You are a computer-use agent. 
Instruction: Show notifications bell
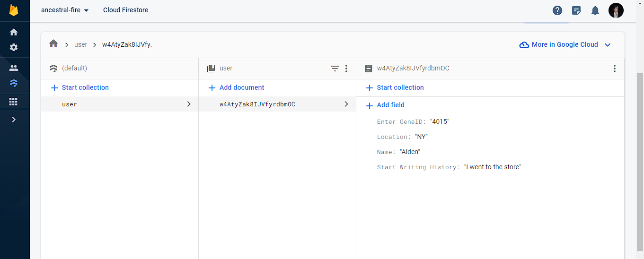point(595,10)
